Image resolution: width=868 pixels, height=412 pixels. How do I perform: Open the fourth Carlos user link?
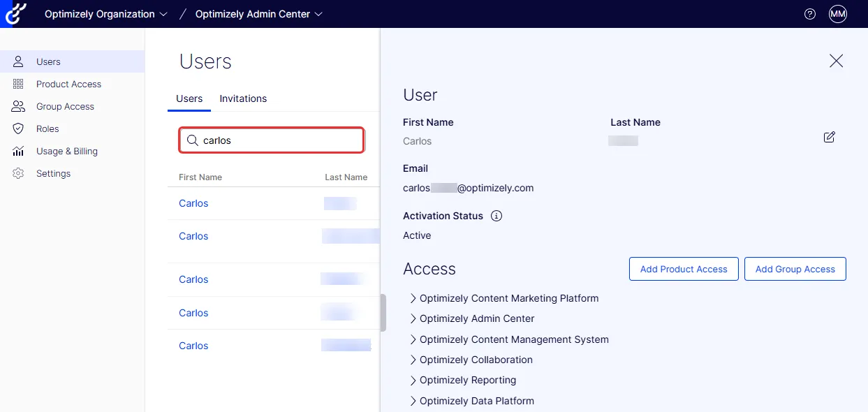[193, 313]
